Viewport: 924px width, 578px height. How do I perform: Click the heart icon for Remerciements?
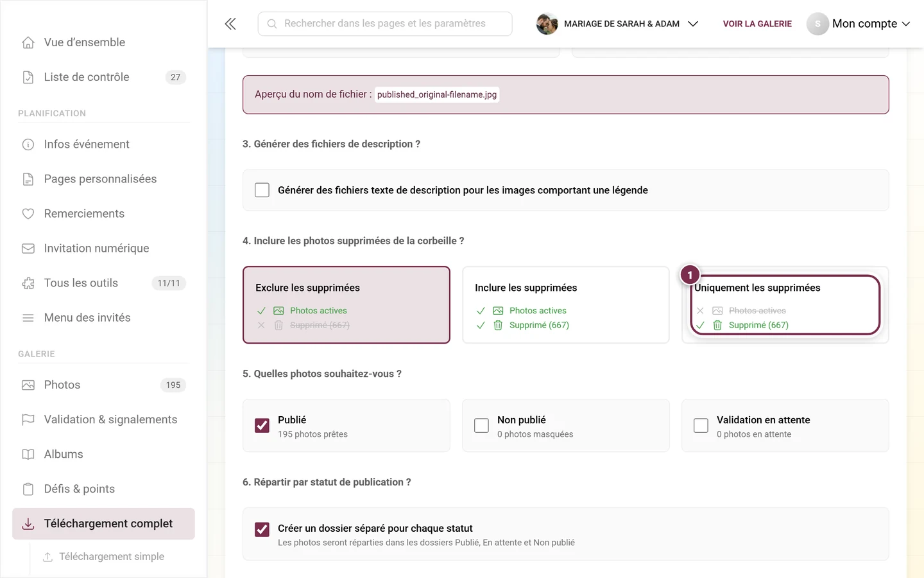(x=28, y=214)
